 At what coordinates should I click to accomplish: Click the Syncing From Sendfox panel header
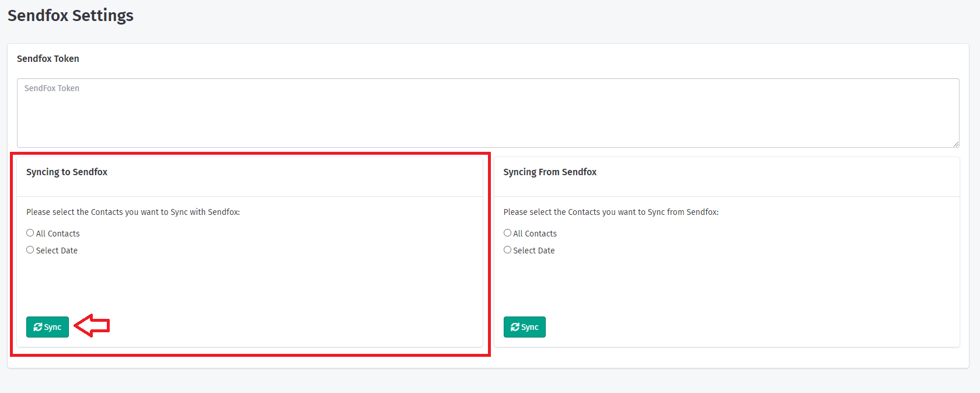[550, 172]
